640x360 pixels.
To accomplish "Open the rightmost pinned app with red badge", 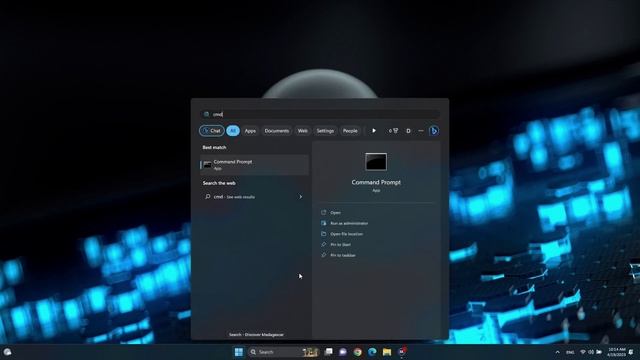I will tap(402, 351).
